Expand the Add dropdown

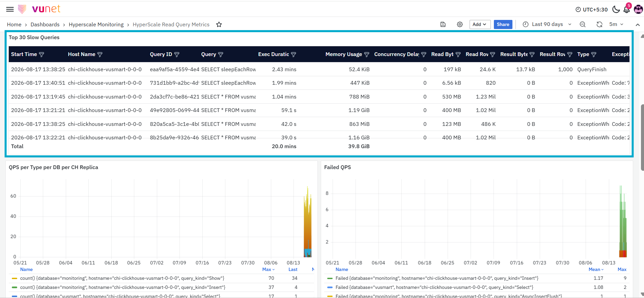(480, 24)
